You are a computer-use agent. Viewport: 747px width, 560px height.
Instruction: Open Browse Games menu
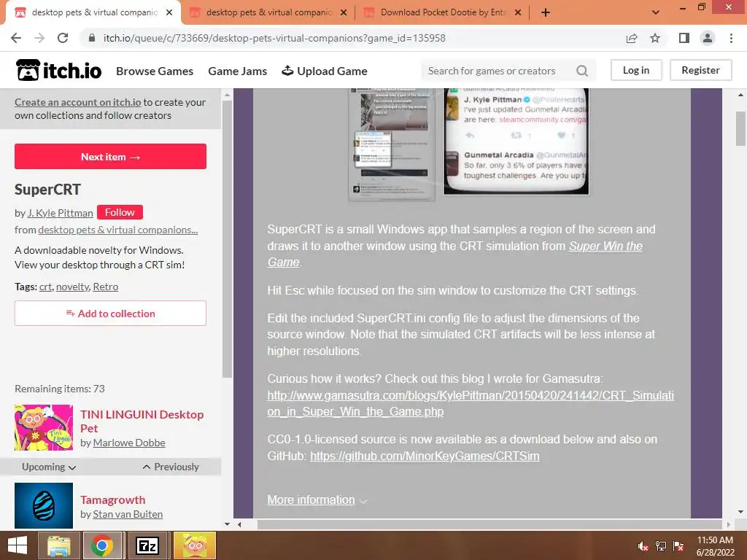pos(155,71)
